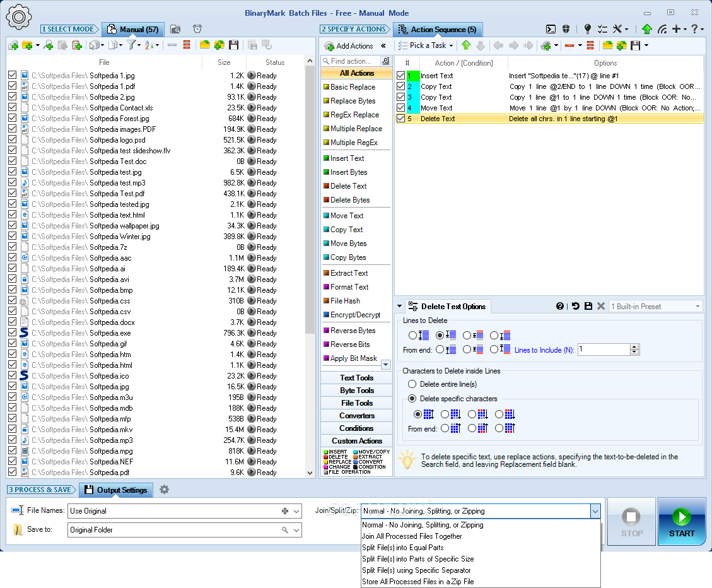
Task: Click the filter funnel icon
Action: click(131, 45)
